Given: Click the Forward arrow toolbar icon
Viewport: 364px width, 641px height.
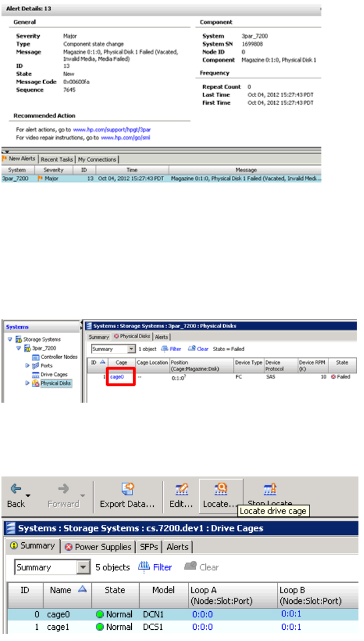Looking at the screenshot, I should click(x=63, y=488).
